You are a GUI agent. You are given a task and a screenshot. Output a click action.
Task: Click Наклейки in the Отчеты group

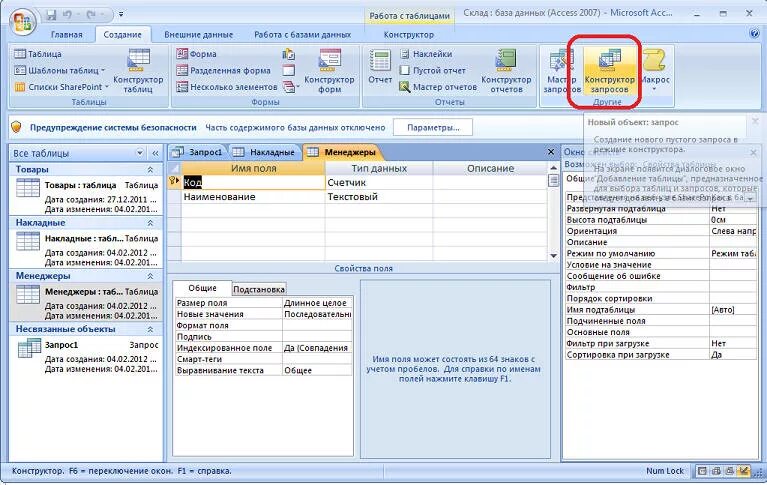pyautogui.click(x=426, y=54)
